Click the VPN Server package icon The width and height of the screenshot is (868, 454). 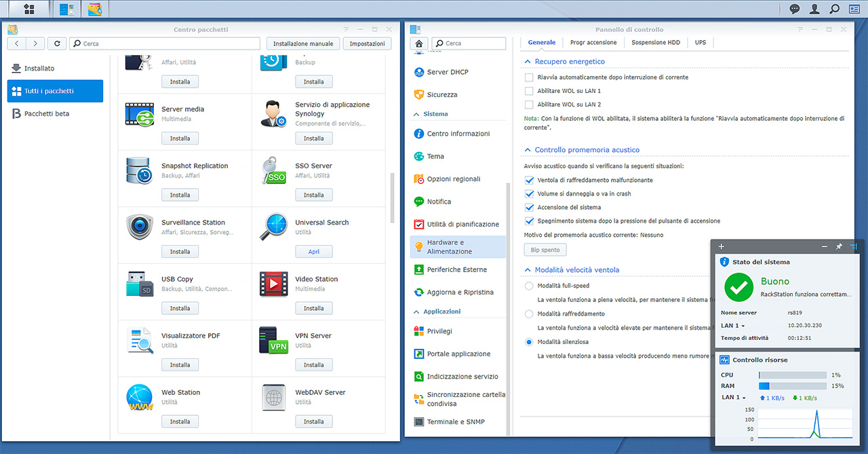273,341
